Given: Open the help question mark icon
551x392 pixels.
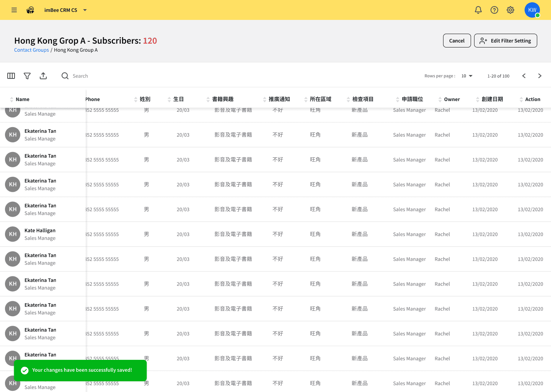Looking at the screenshot, I should (494, 10).
